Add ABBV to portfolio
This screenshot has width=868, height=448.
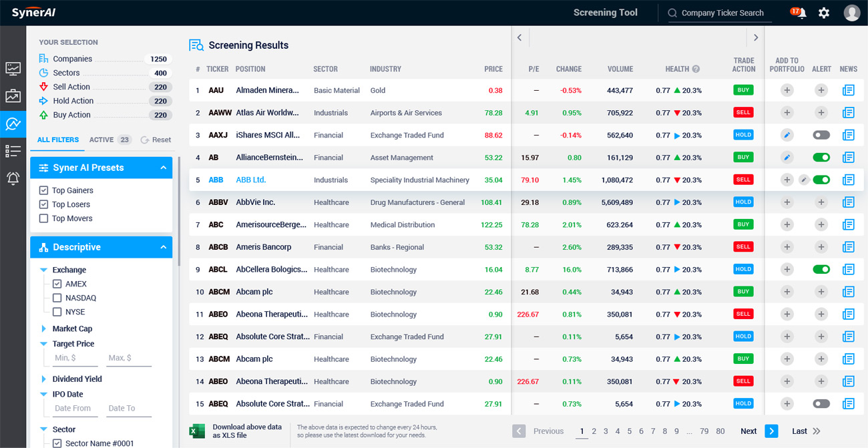coord(787,202)
